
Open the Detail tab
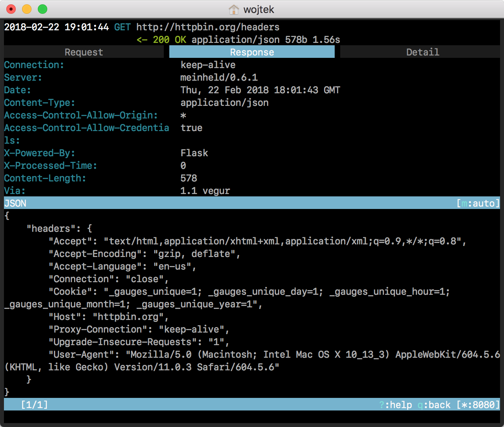tap(422, 52)
